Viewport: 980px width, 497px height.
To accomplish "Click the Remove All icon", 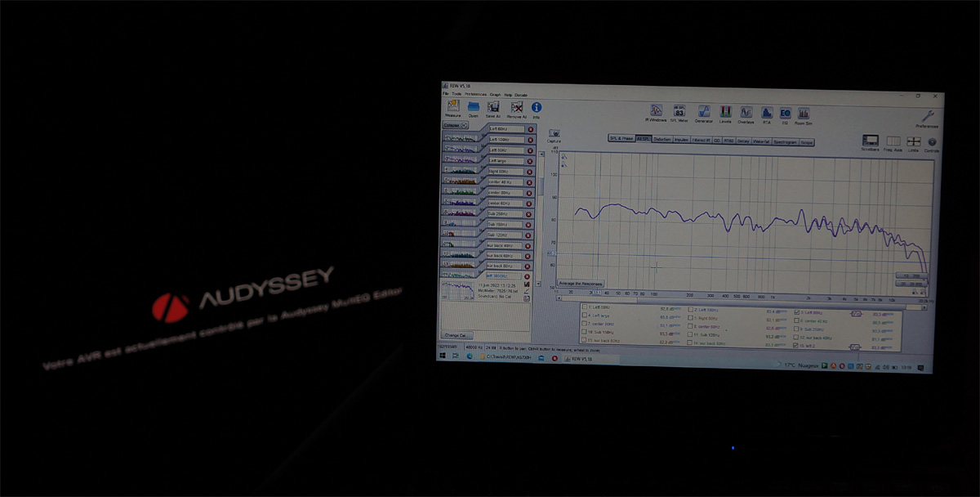I will [517, 107].
